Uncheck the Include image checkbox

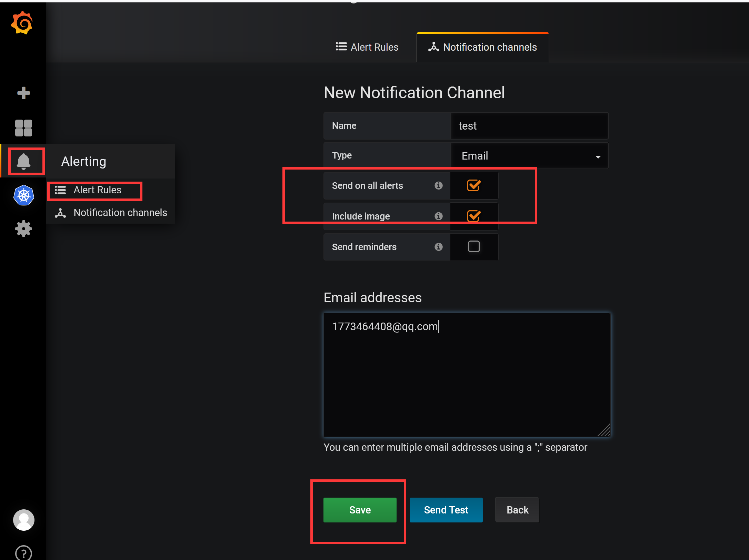[x=474, y=216]
